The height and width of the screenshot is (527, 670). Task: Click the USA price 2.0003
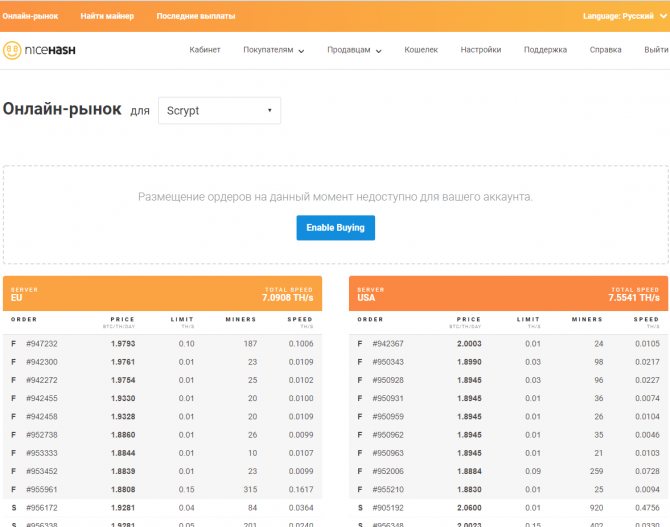click(469, 344)
